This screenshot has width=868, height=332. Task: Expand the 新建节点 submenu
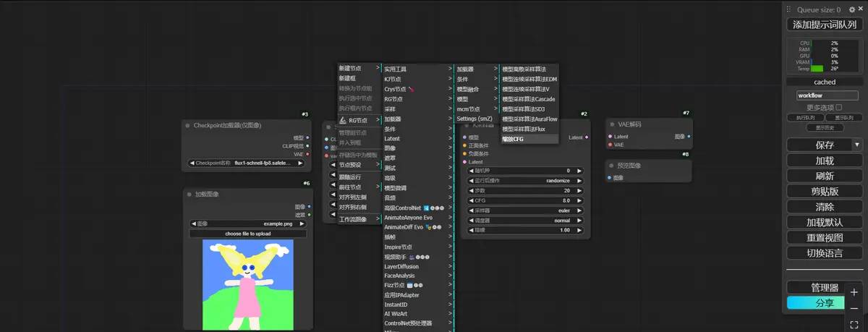point(359,68)
